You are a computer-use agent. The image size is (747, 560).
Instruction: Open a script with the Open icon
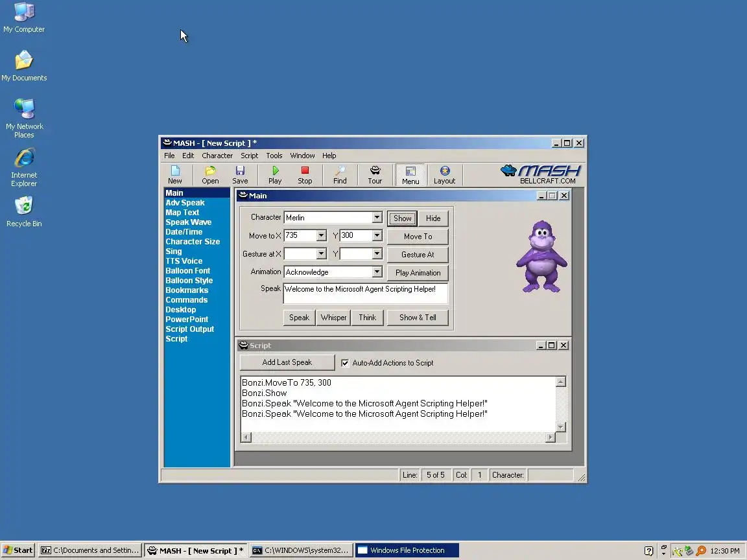pyautogui.click(x=210, y=174)
